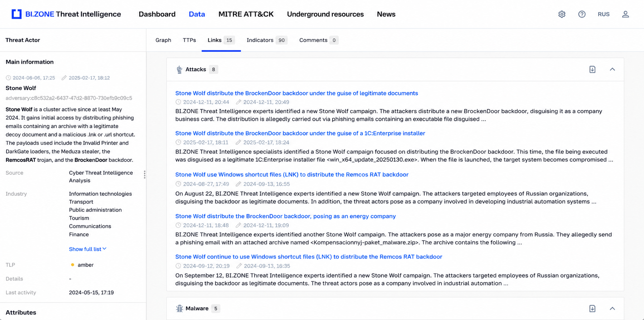Screen dimensions: 644x320
Task: Switch to the TTPs tab
Action: [x=189, y=40]
